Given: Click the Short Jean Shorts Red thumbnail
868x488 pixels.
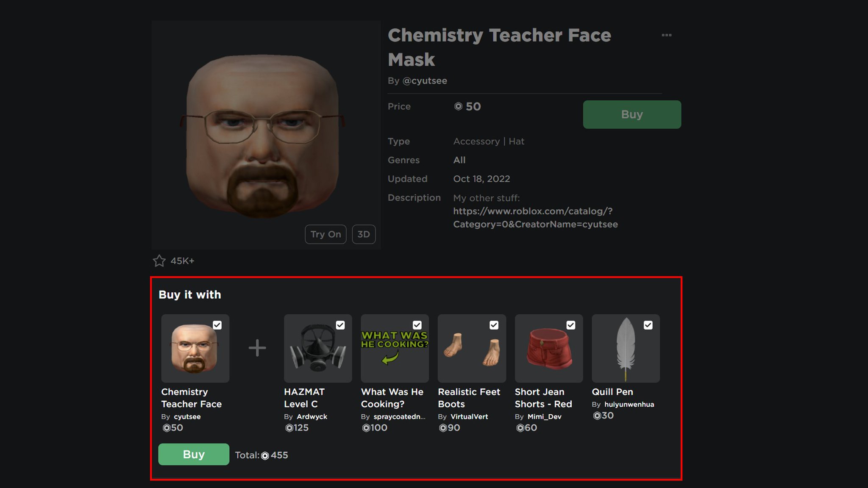Looking at the screenshot, I should (x=548, y=348).
